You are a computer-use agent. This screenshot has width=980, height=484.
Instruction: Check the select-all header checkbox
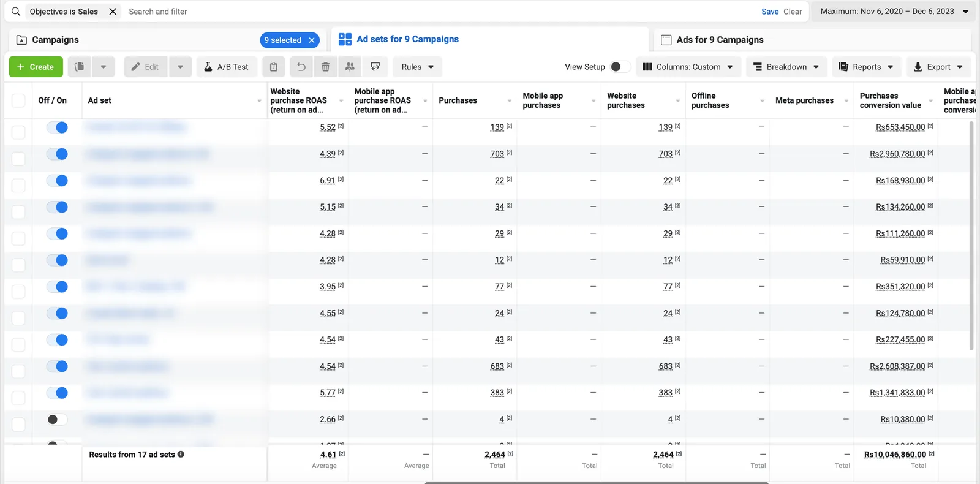click(x=18, y=100)
